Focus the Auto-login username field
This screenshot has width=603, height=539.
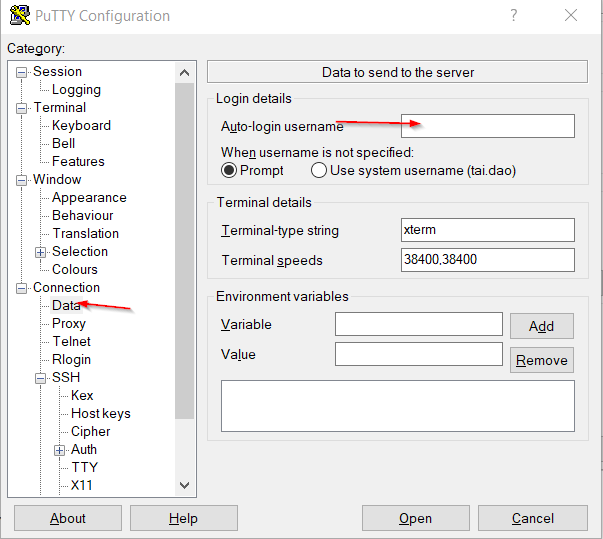[487, 126]
